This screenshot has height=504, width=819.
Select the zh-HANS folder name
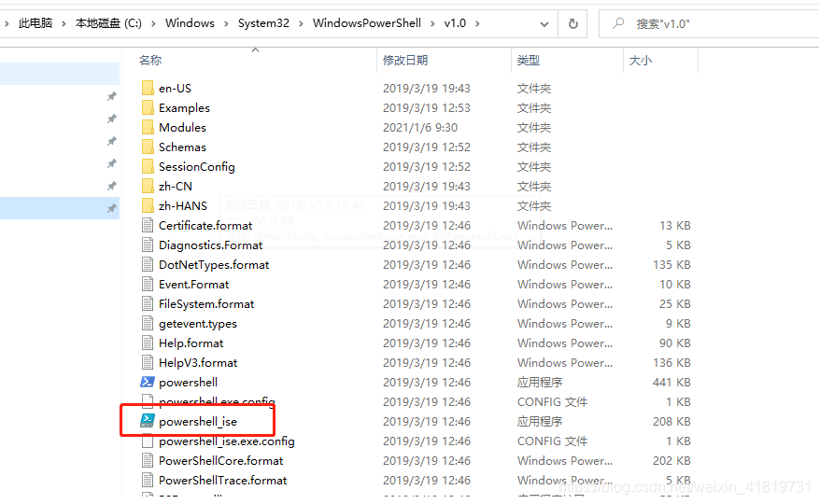click(x=183, y=205)
